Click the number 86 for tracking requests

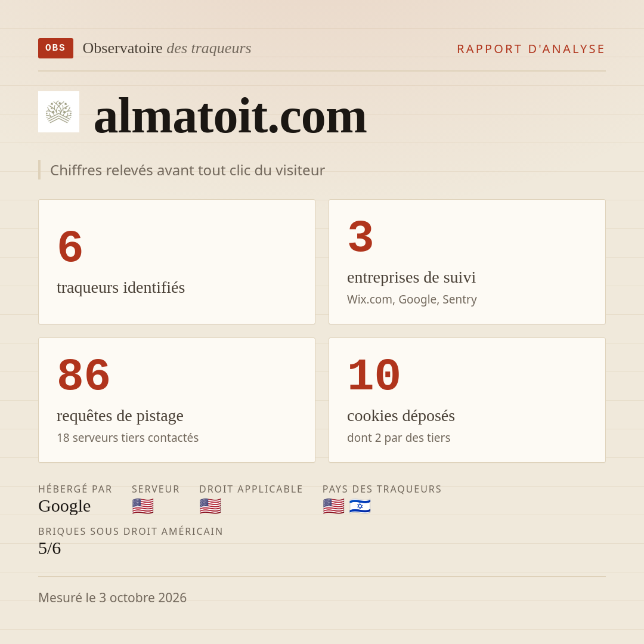tap(84, 376)
